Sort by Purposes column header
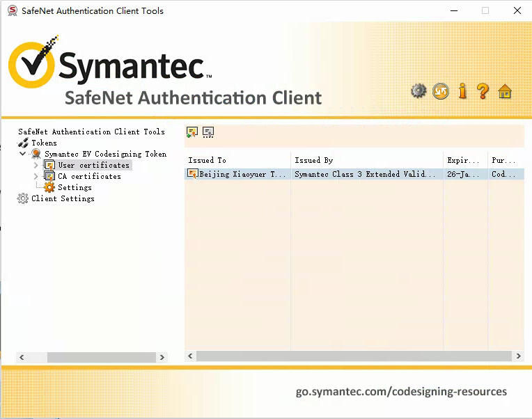532x419 pixels. (x=506, y=160)
